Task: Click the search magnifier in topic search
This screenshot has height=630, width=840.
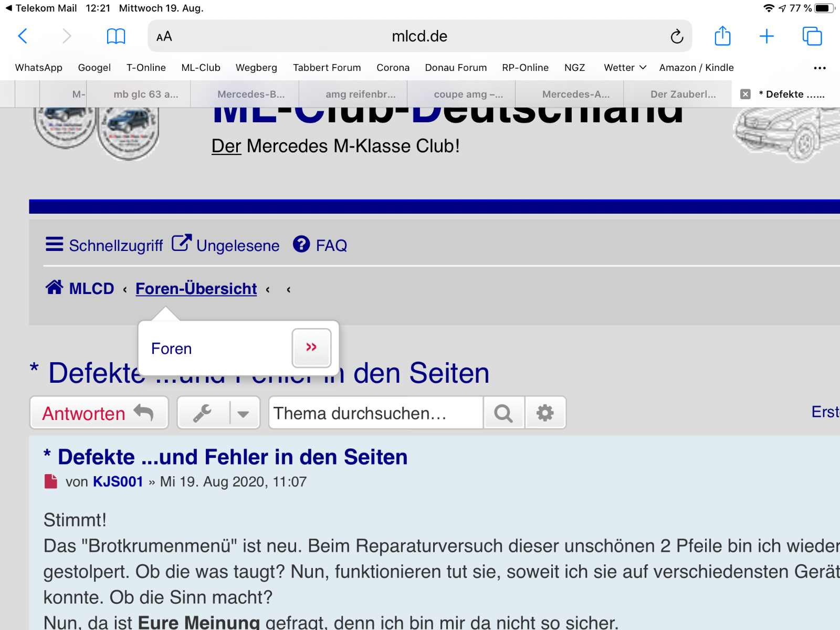Action: coord(503,413)
